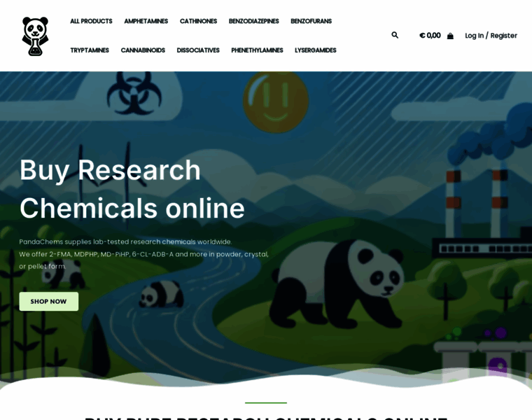
Task: Click the Buy Research Chemicals online heading
Action: coord(132,188)
